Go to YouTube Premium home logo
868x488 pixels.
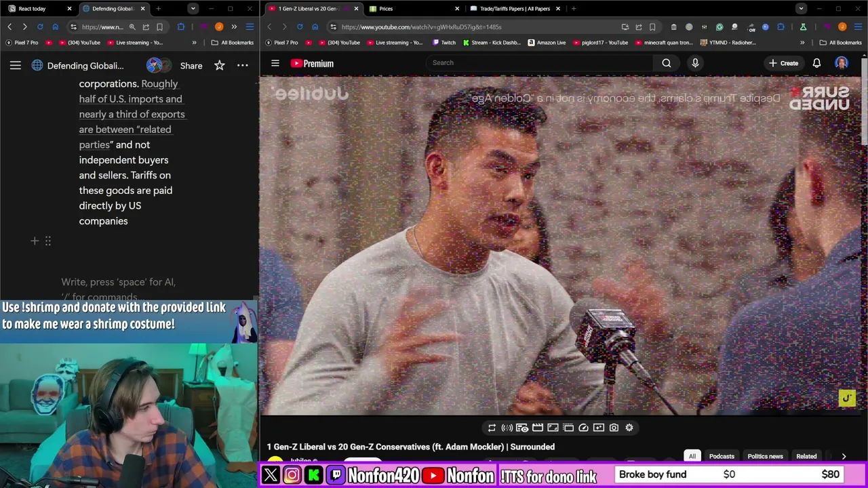pos(312,63)
